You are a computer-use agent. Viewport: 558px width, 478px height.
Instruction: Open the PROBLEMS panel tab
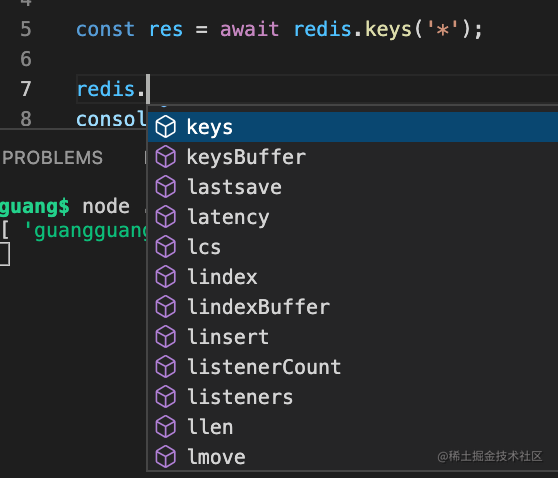[52, 158]
